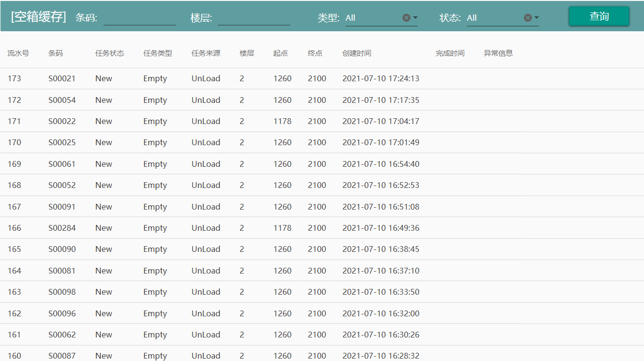Clear the 类型 filter with its x icon
The image size is (644, 361).
(406, 18)
